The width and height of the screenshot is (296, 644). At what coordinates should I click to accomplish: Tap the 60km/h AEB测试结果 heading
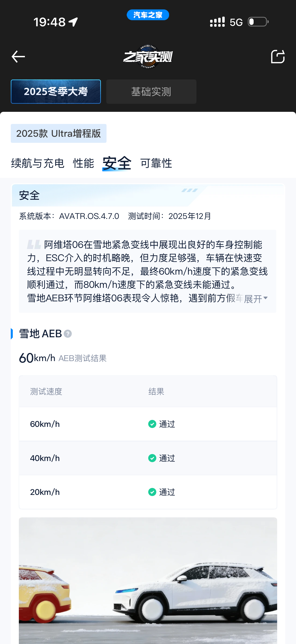pos(63,358)
